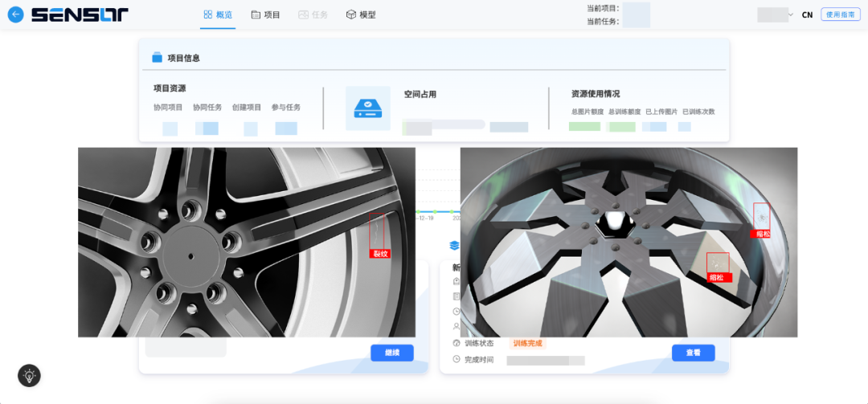The height and width of the screenshot is (404, 868).
Task: Click the blue back arrow icon
Action: point(15,14)
